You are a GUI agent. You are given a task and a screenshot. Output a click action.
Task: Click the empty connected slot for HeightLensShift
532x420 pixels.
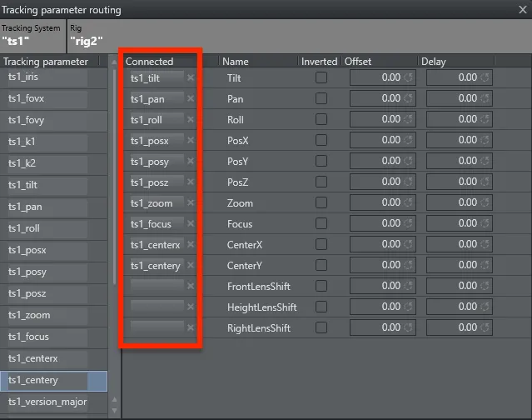[x=157, y=307]
